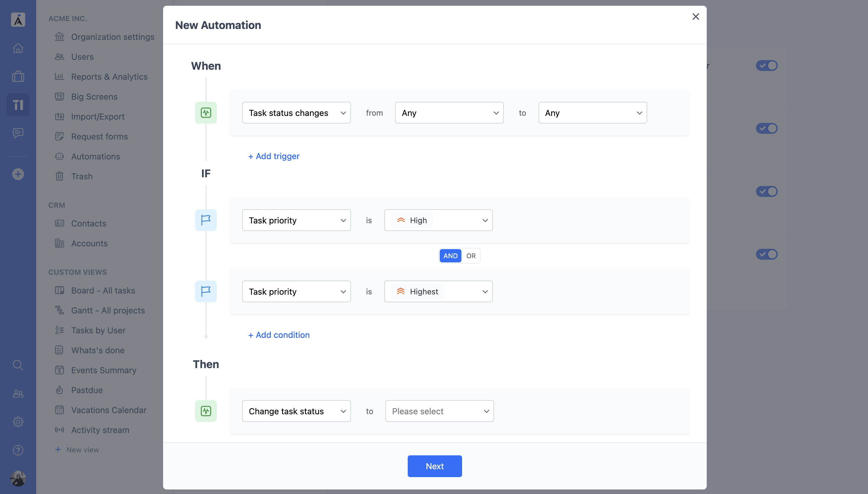Click the Pastdue flame icon

pyautogui.click(x=59, y=390)
